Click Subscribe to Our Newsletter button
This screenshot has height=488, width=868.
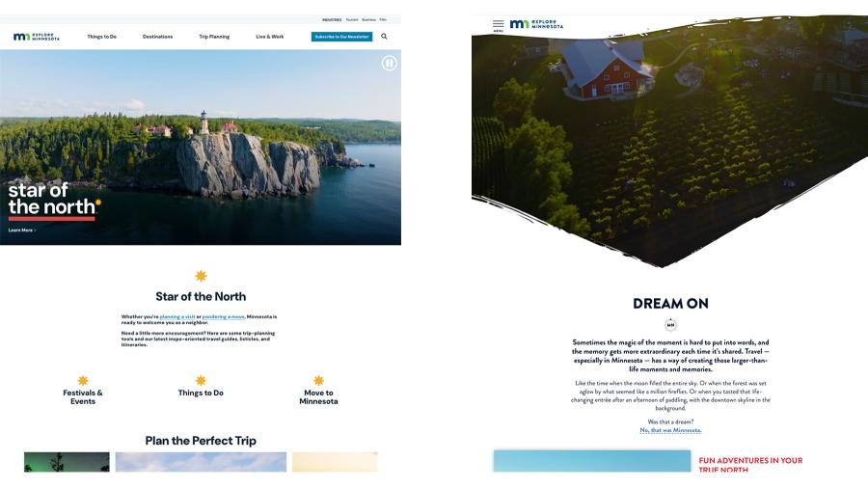tap(341, 37)
